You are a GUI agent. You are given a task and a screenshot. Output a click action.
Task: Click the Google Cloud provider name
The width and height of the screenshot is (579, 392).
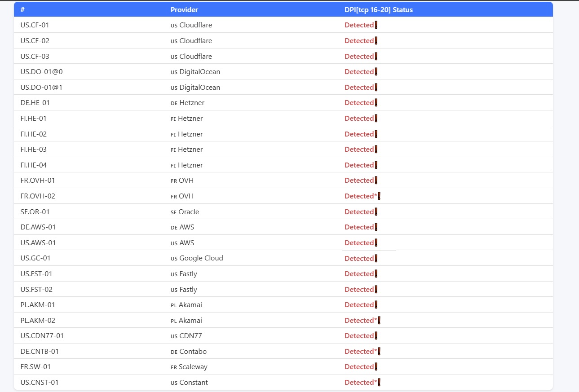[201, 258]
